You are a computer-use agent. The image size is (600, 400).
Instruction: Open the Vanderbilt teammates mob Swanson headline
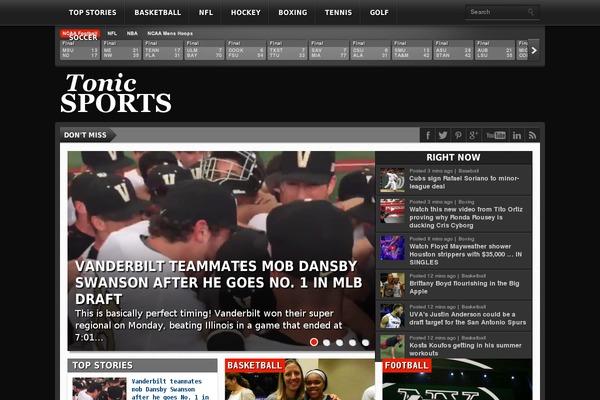[x=218, y=282]
